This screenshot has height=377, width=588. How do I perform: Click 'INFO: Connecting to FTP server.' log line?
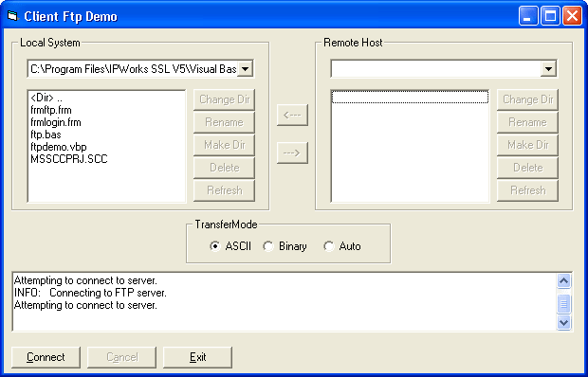(90, 293)
